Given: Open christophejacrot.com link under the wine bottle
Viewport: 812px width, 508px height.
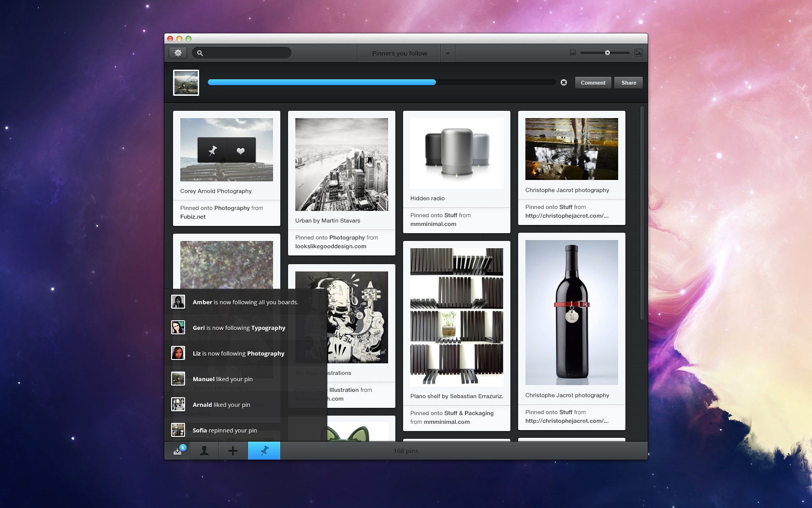Looking at the screenshot, I should click(x=567, y=421).
